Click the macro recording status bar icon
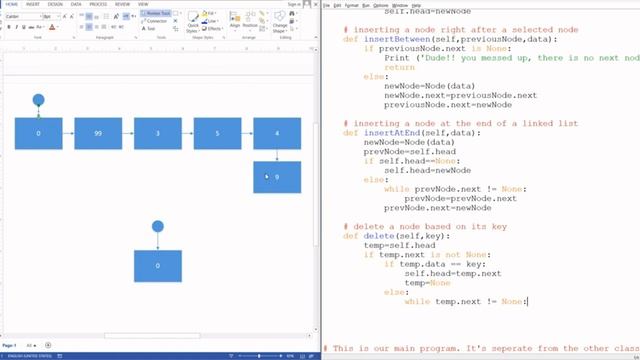Screen dimensions: 640x360 tap(60, 356)
